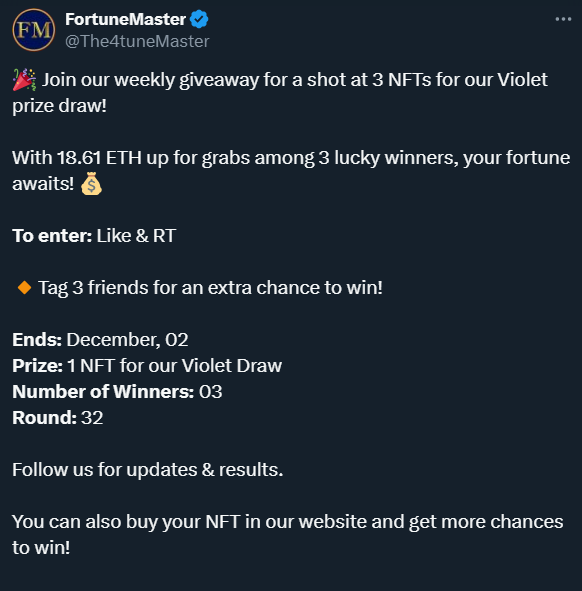Click the 'buy your NFT in our website' sentence
The width and height of the screenshot is (582, 591).
tap(288, 534)
